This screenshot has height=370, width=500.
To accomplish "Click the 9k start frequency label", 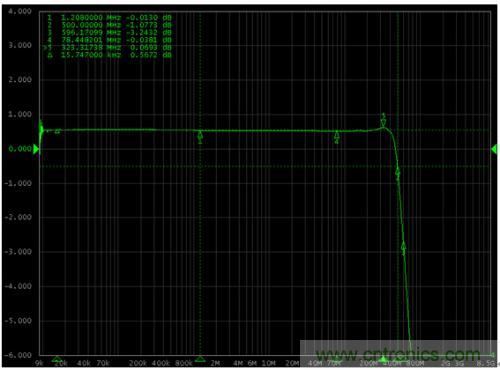I will point(39,363).
